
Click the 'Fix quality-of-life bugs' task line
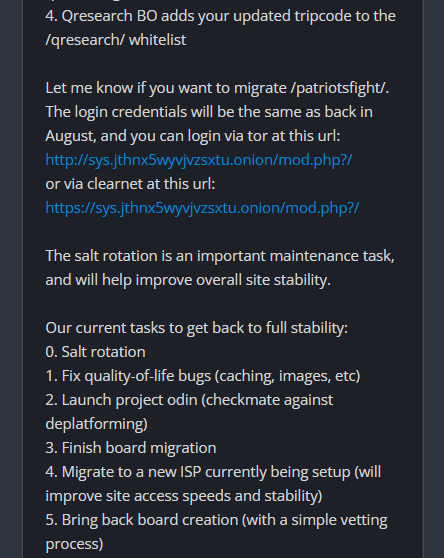(x=203, y=376)
